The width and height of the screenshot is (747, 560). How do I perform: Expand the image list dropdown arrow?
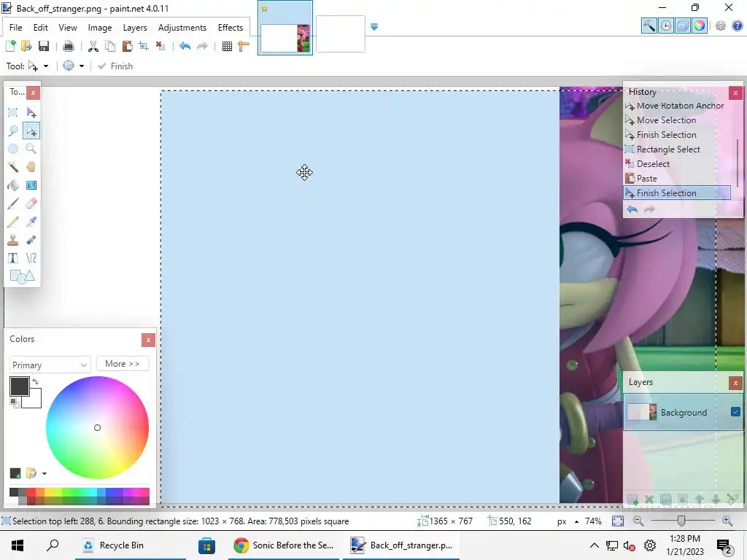click(x=374, y=27)
